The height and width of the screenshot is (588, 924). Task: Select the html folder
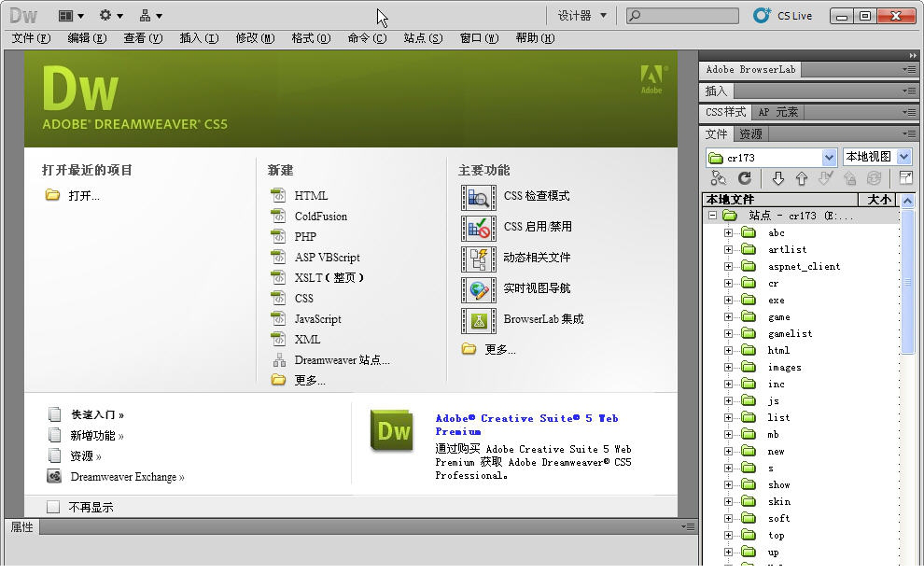778,350
